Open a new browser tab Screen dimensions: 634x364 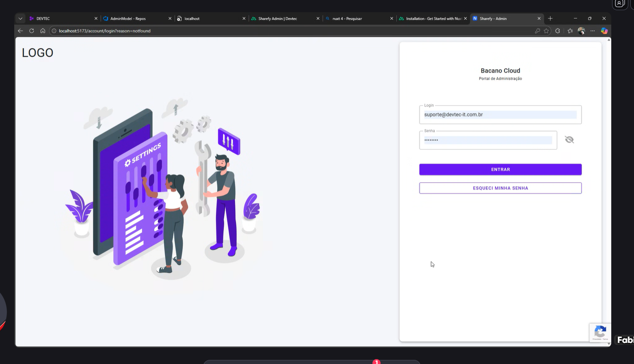[550, 19]
